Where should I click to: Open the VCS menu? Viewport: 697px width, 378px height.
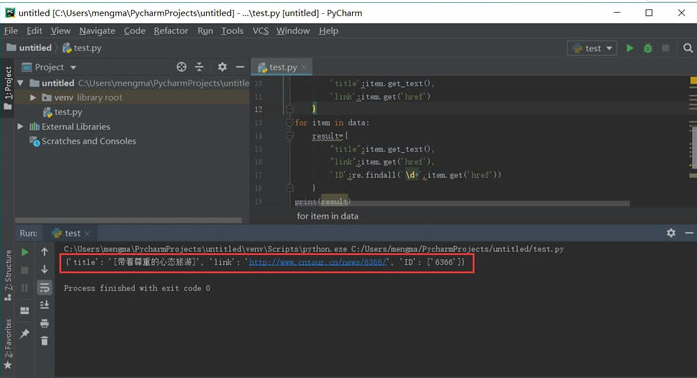pos(260,31)
